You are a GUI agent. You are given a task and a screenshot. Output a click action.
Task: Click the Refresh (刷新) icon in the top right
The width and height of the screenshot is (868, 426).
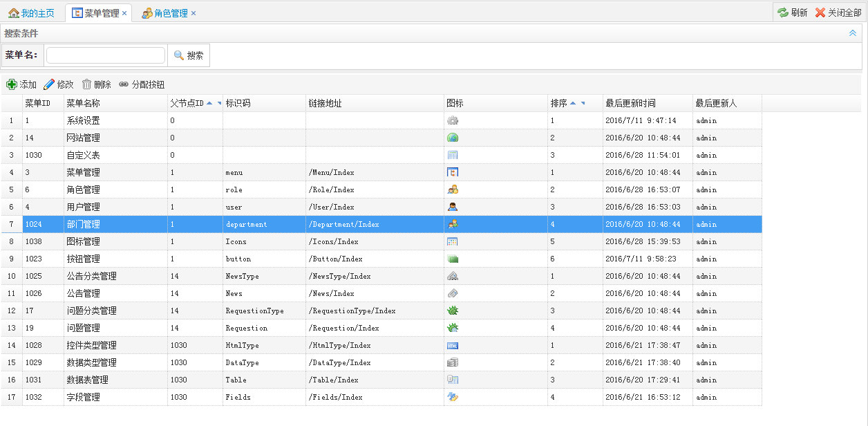tap(783, 12)
